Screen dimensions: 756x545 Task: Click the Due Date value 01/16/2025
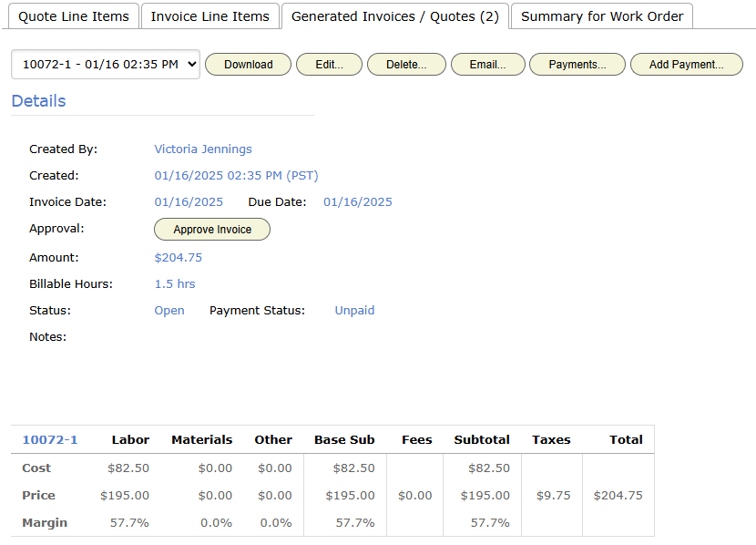(358, 202)
